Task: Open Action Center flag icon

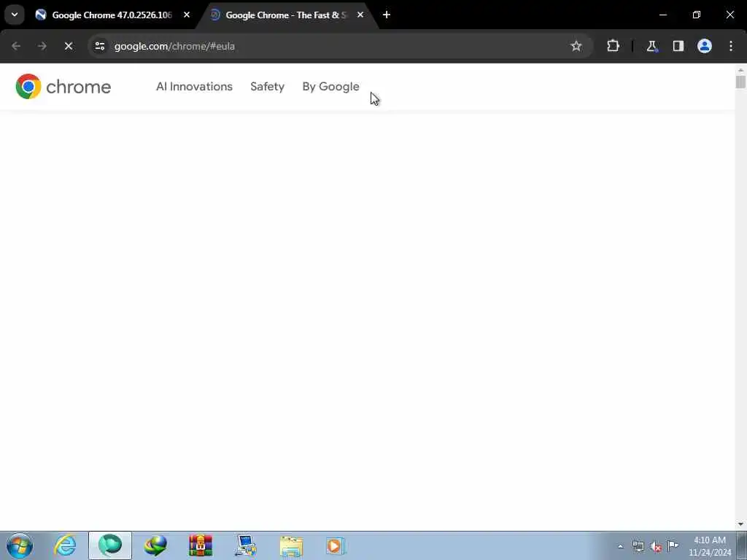Action: click(673, 545)
